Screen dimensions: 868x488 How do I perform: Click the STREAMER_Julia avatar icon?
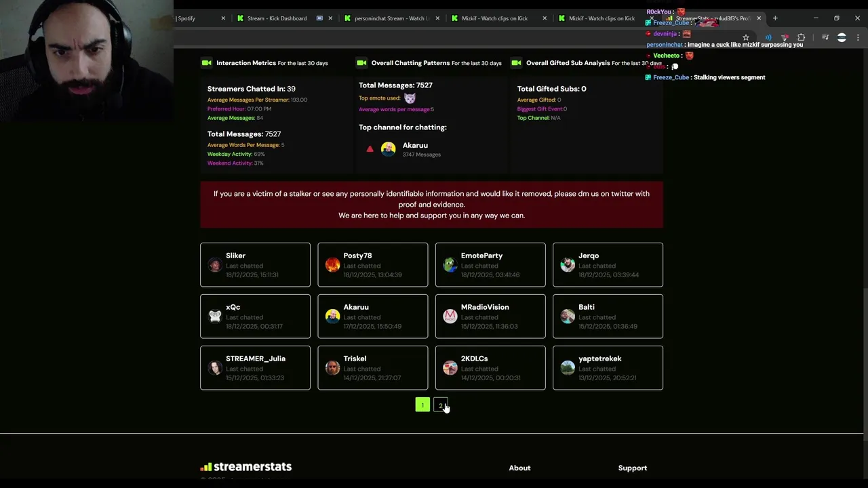tap(215, 368)
